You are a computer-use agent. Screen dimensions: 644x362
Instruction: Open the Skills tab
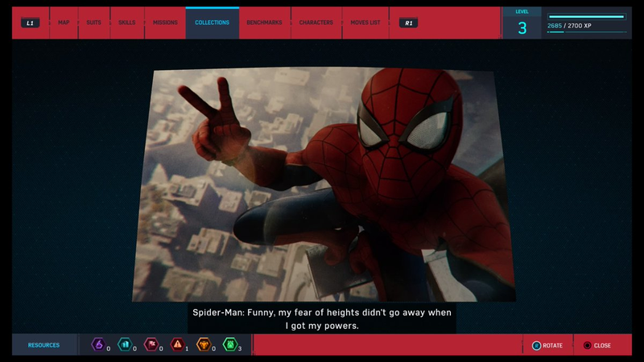coord(127,23)
